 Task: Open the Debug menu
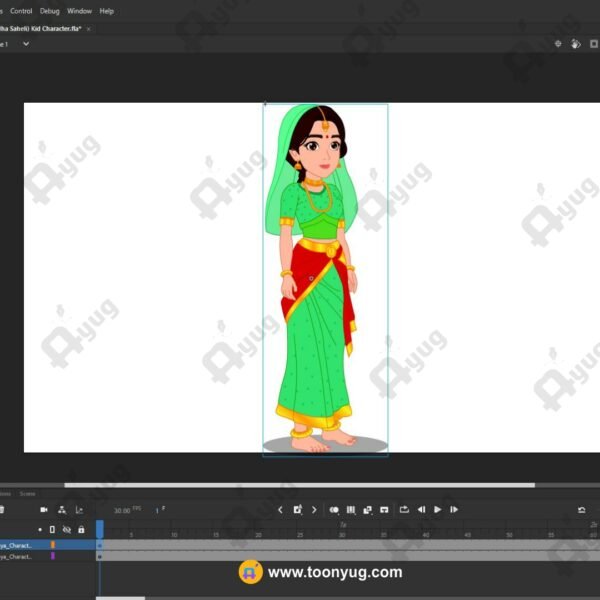coord(50,11)
